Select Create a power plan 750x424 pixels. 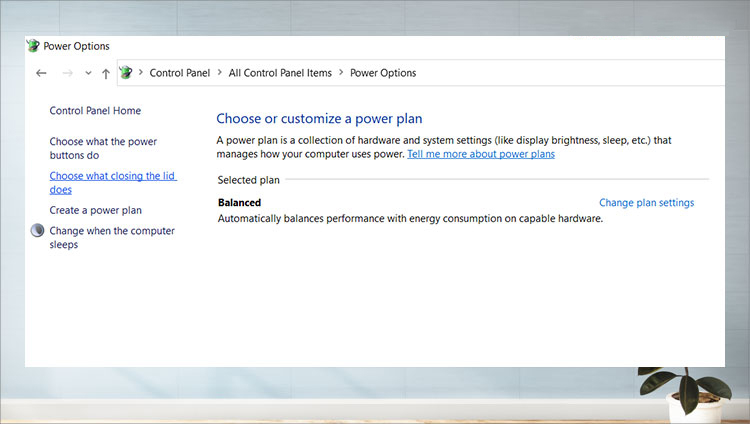[x=96, y=210]
